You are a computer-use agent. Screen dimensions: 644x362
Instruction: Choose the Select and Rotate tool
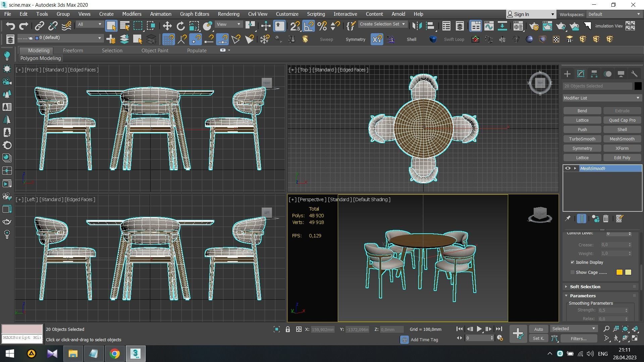point(181,26)
